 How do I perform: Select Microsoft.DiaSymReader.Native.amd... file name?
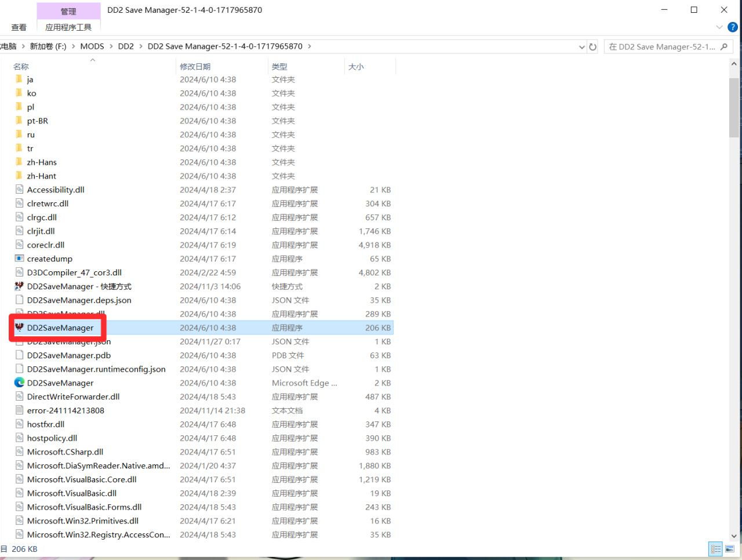coord(99,466)
